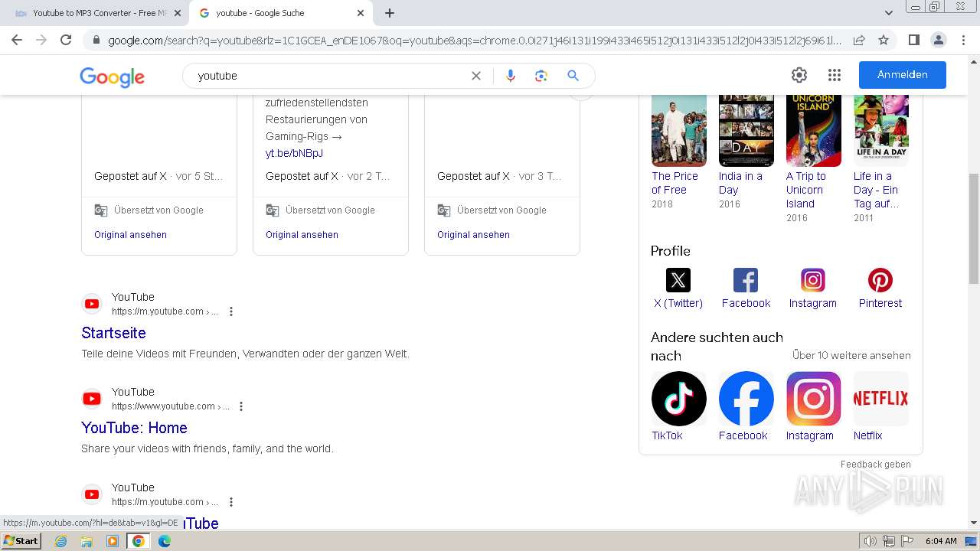Clear the search box with the X
The height and width of the screenshot is (551, 980).
(x=476, y=76)
